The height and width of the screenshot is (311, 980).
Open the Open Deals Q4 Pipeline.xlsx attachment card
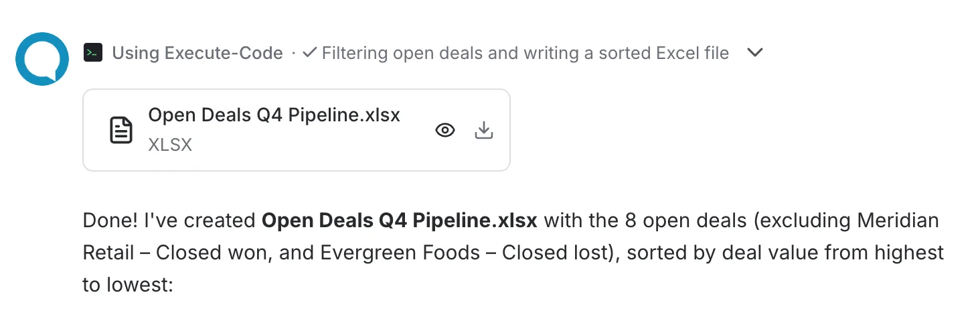(297, 130)
